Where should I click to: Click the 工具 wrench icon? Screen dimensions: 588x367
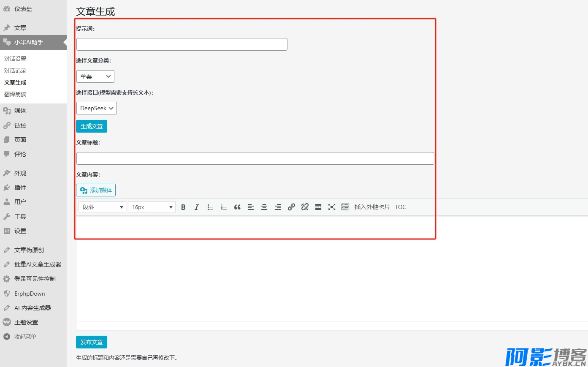[7, 217]
